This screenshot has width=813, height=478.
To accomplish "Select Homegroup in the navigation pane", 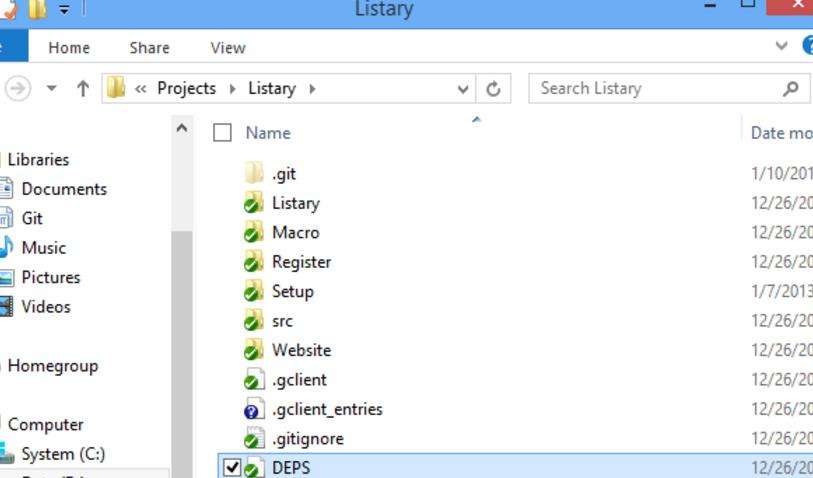I will coord(53,366).
